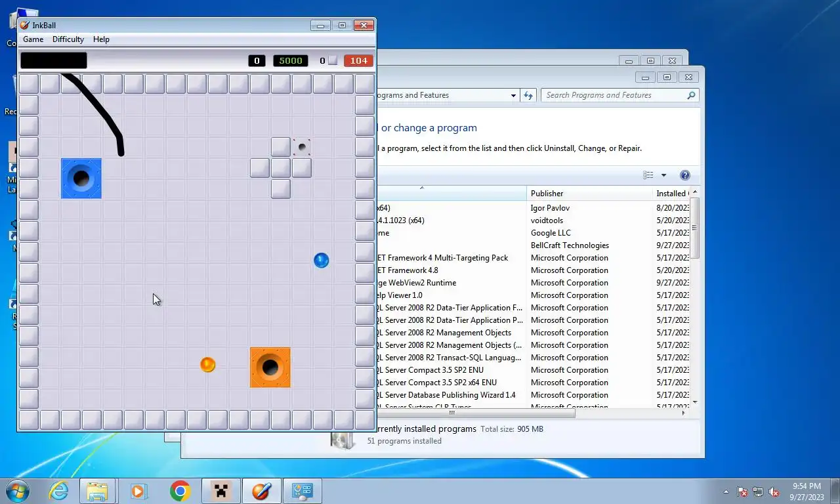Select SQL Server Compact 3.5 SP2 x64 ENU
The height and width of the screenshot is (504, 840).
533,383
